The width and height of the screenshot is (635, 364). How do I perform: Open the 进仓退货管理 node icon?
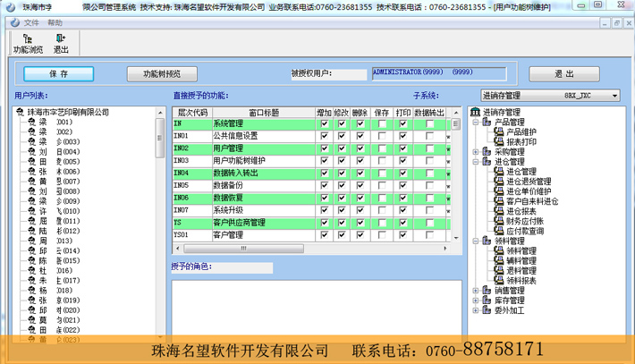coord(499,181)
